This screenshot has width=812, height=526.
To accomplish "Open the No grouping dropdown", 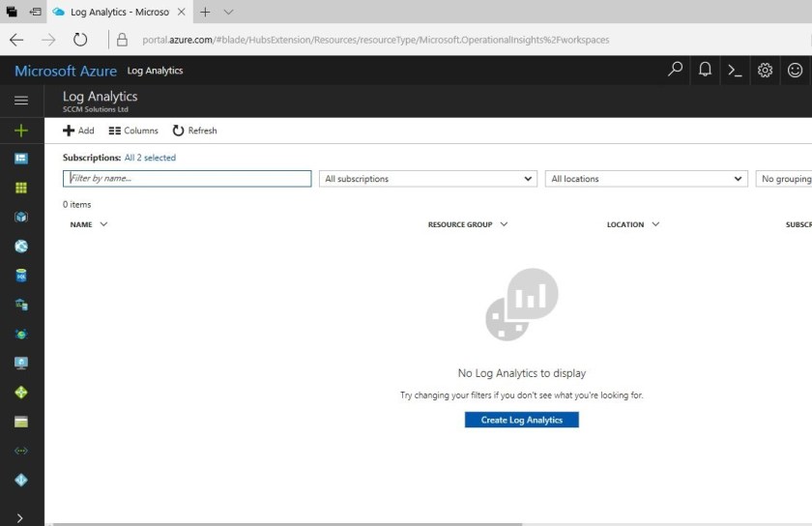I will coord(784,179).
